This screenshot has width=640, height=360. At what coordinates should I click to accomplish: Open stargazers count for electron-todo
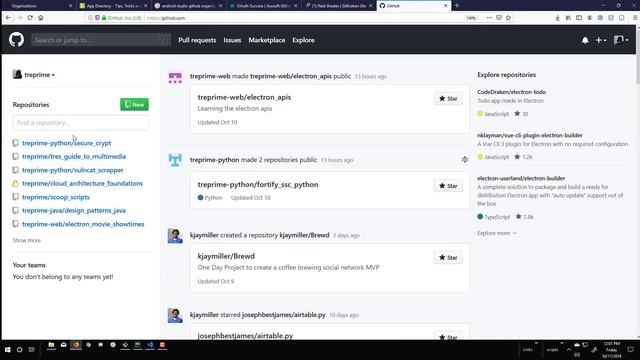click(521, 114)
